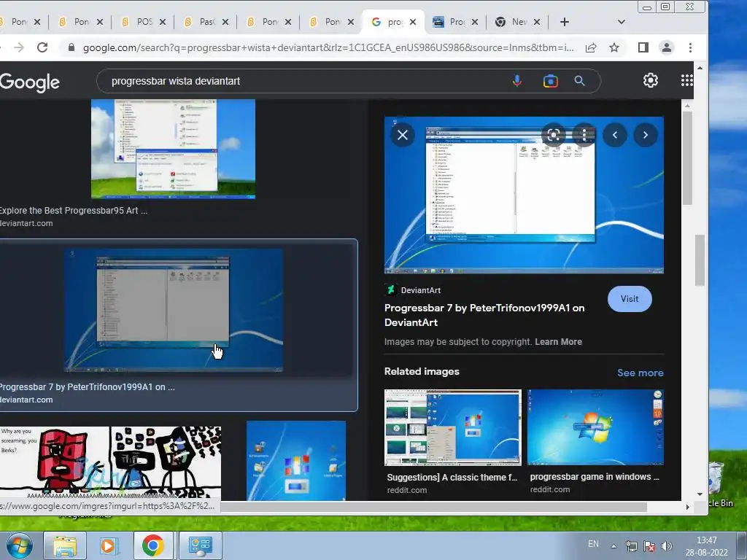Open the 'Why are you screaming' comic thumbnail
The image size is (747, 560).
coord(110,462)
